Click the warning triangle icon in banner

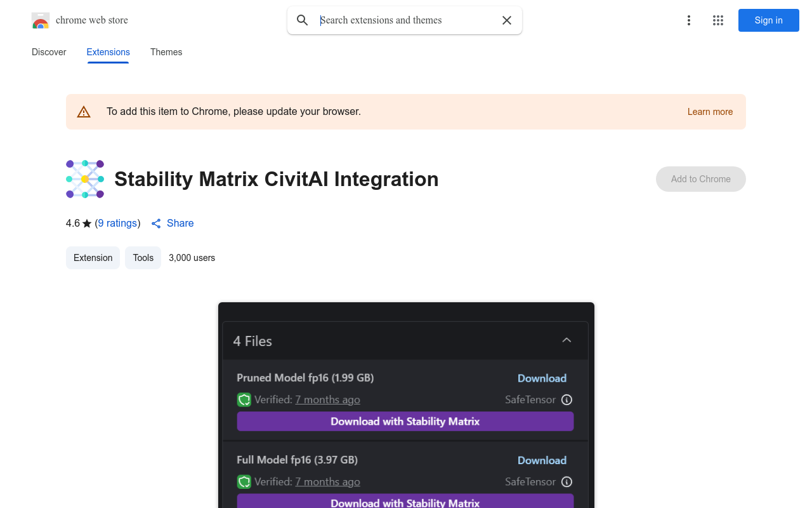tap(84, 112)
